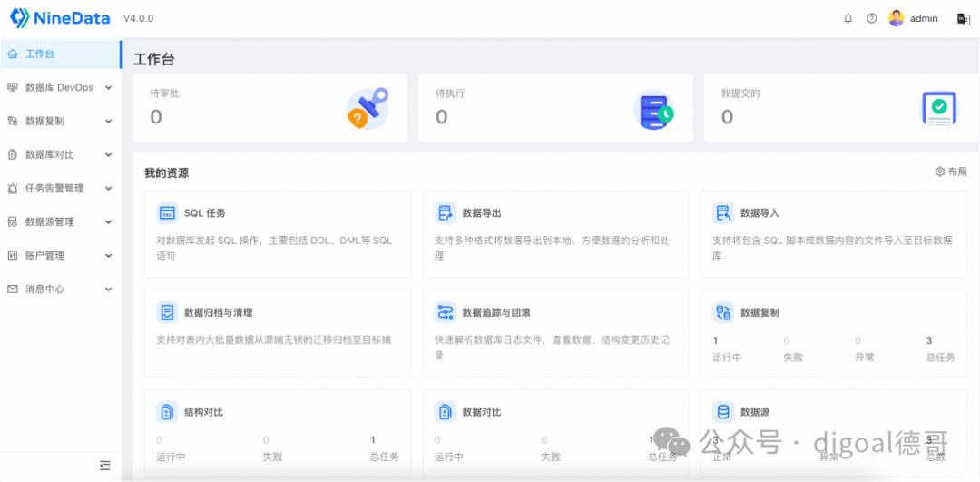Click the 布局 layout button

(x=951, y=172)
